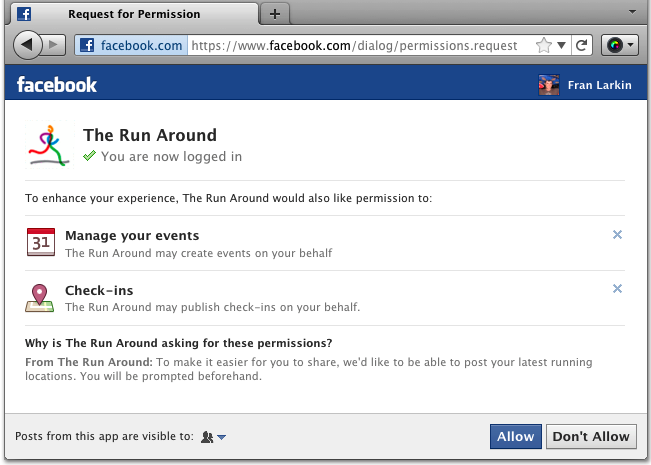Open the post visibility audience selector

pyautogui.click(x=214, y=436)
